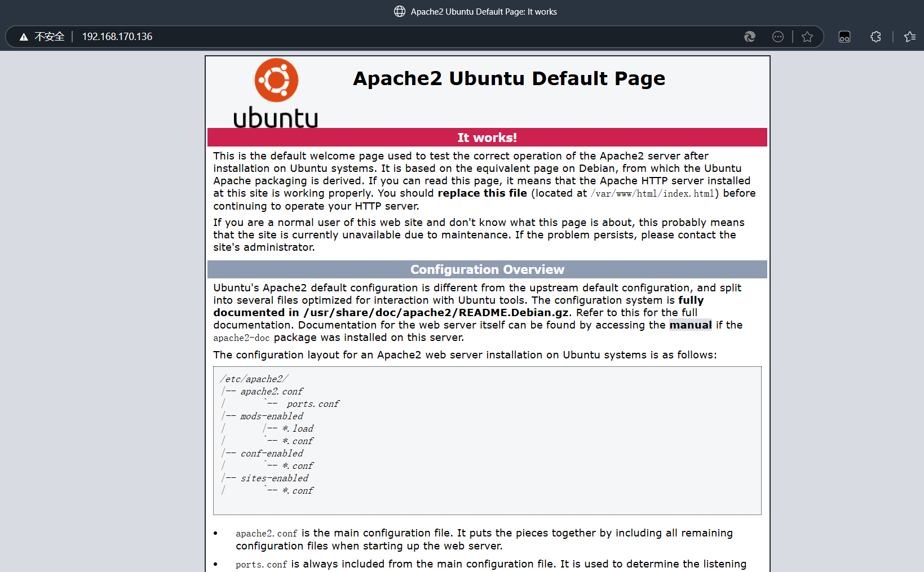This screenshot has width=924, height=572.
Task: Click 'conf-enabled' in the config tree
Action: [272, 453]
